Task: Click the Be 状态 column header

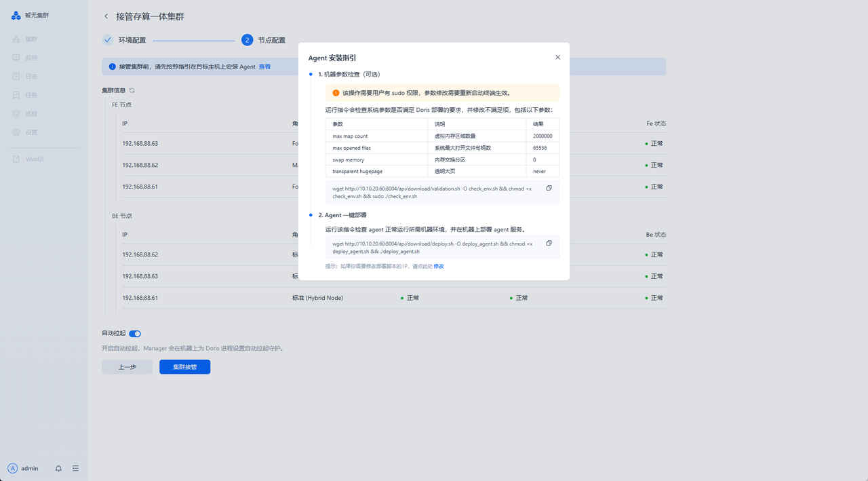Action: coord(656,235)
